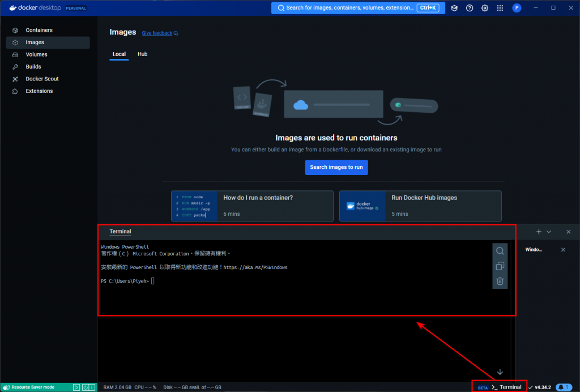The height and width of the screenshot is (392, 580).
Task: Expand the new terminal dropdown chevron
Action: coord(549,232)
